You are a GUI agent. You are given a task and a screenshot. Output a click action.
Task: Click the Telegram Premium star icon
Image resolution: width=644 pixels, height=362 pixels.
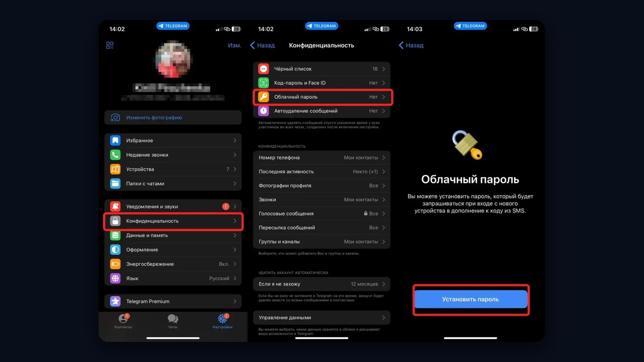pos(115,302)
